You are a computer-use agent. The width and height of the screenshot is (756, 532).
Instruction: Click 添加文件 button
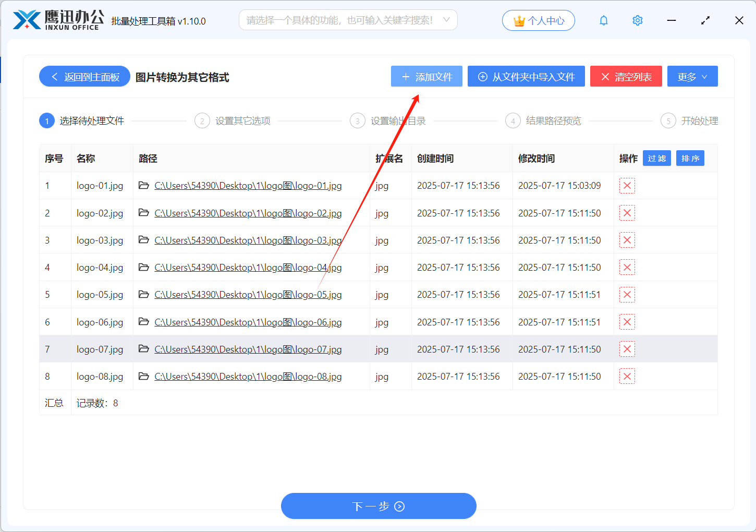(x=426, y=76)
